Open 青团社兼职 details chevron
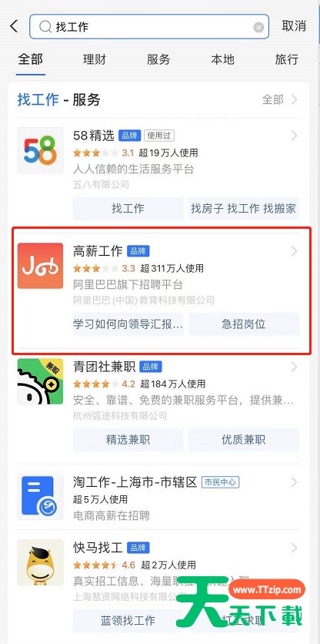This screenshot has width=320, height=644. click(x=294, y=367)
